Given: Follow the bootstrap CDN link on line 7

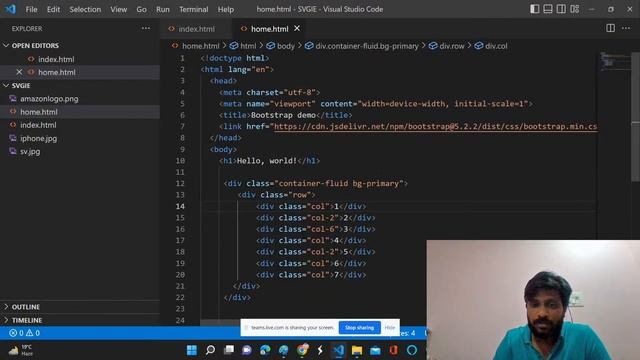Looking at the screenshot, I should (x=435, y=127).
